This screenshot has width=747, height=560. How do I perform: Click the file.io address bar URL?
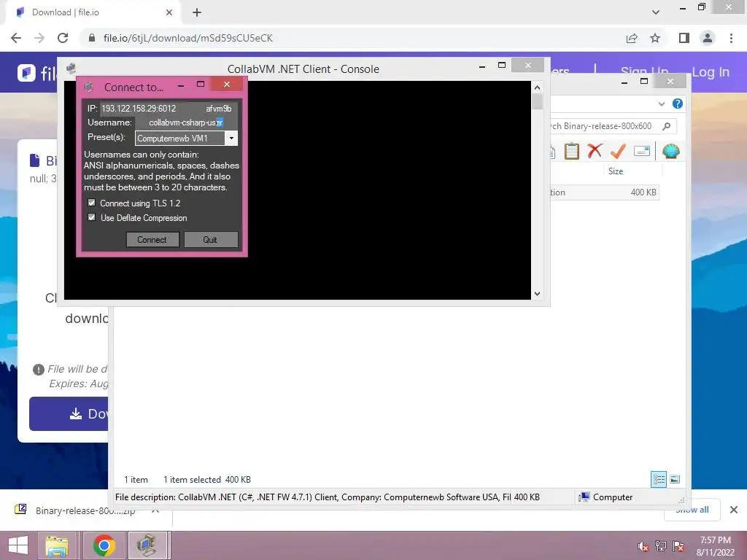point(188,38)
